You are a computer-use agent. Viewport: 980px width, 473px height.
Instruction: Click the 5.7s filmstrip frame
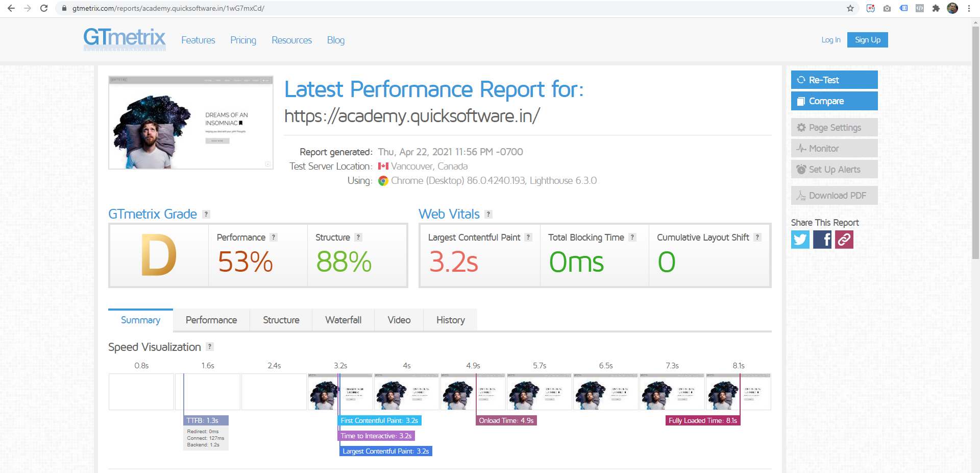[540, 392]
